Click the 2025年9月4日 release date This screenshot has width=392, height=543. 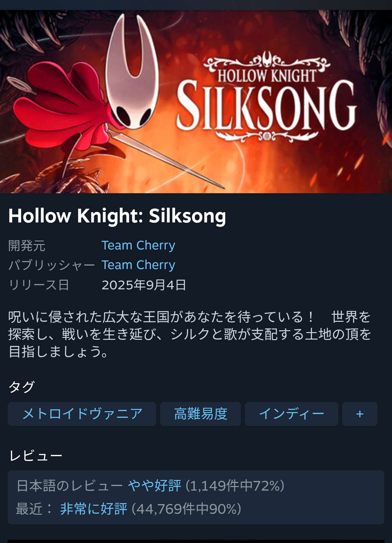[144, 285]
